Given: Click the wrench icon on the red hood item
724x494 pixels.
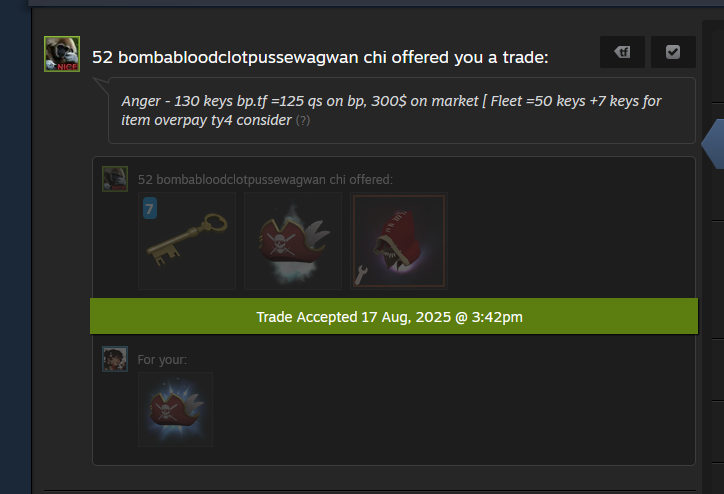Looking at the screenshot, I should click(x=360, y=275).
